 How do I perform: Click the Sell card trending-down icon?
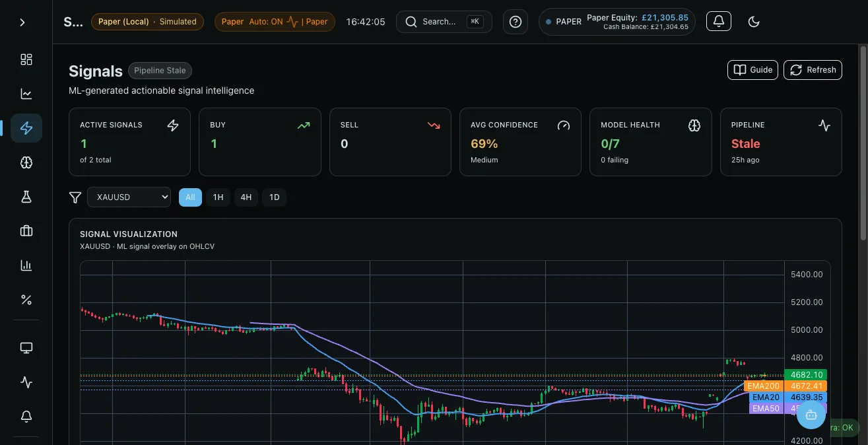434,125
